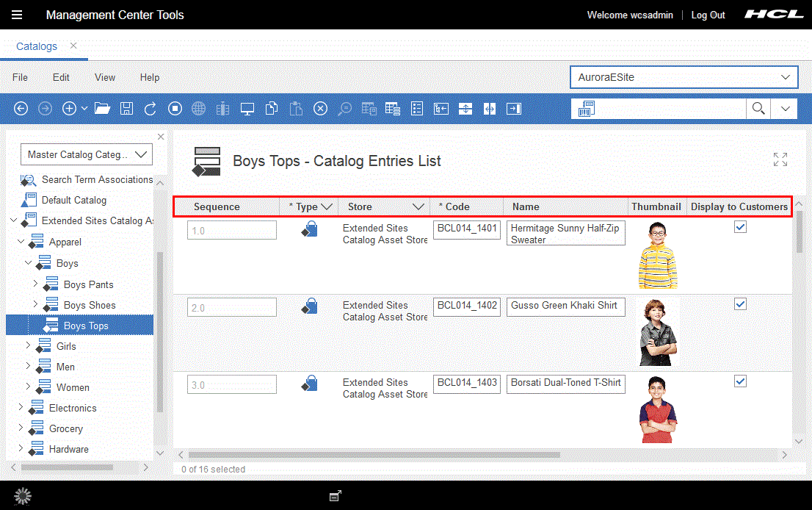Click the Save diskette icon
Image resolution: width=812 pixels, height=510 pixels.
click(x=126, y=109)
